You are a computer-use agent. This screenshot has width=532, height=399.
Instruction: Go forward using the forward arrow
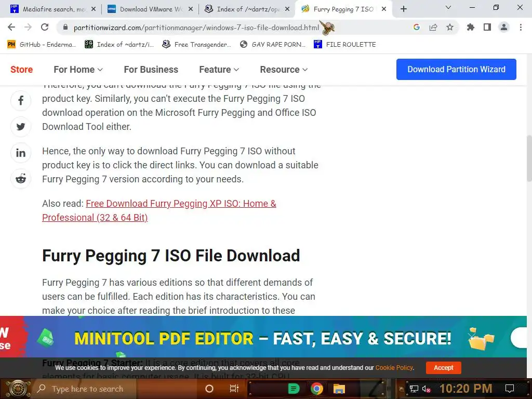pos(28,27)
